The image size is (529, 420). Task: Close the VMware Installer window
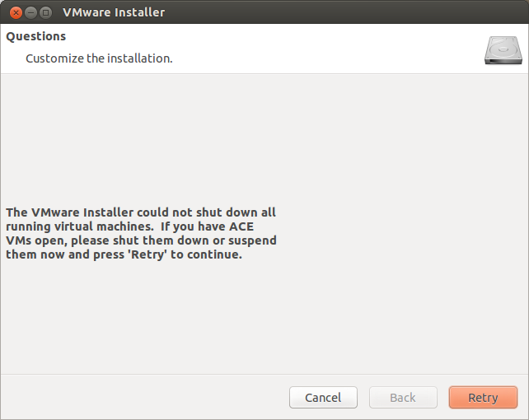(x=16, y=13)
